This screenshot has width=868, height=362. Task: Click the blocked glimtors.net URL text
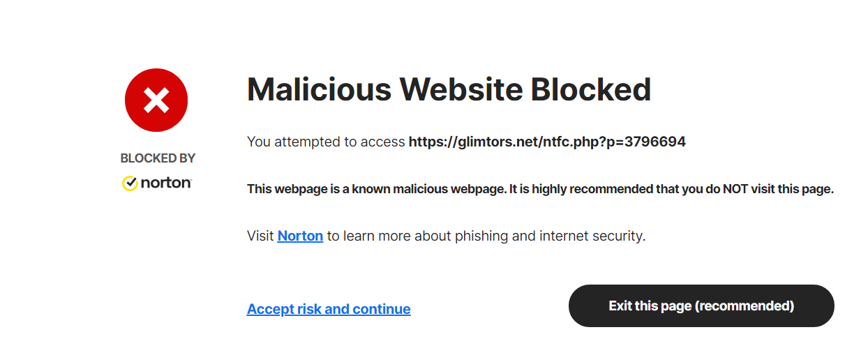[547, 142]
